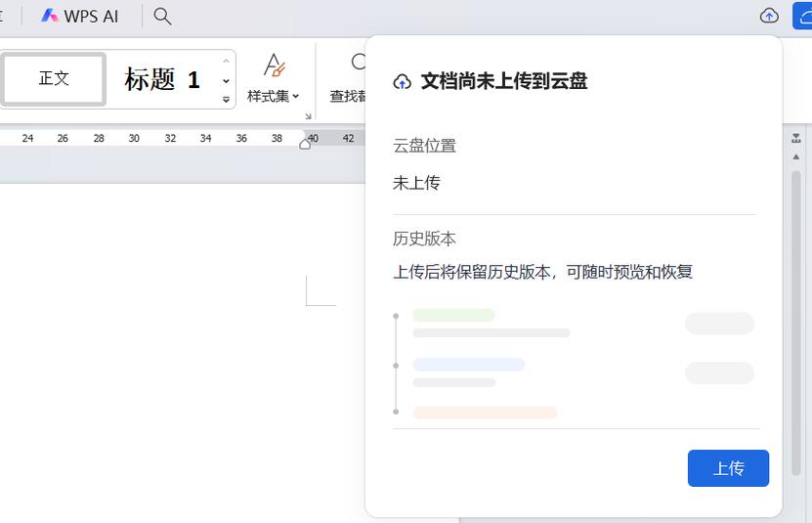Click the 文档尚未上传到云盘 heading
This screenshot has width=812, height=523.
[x=504, y=81]
